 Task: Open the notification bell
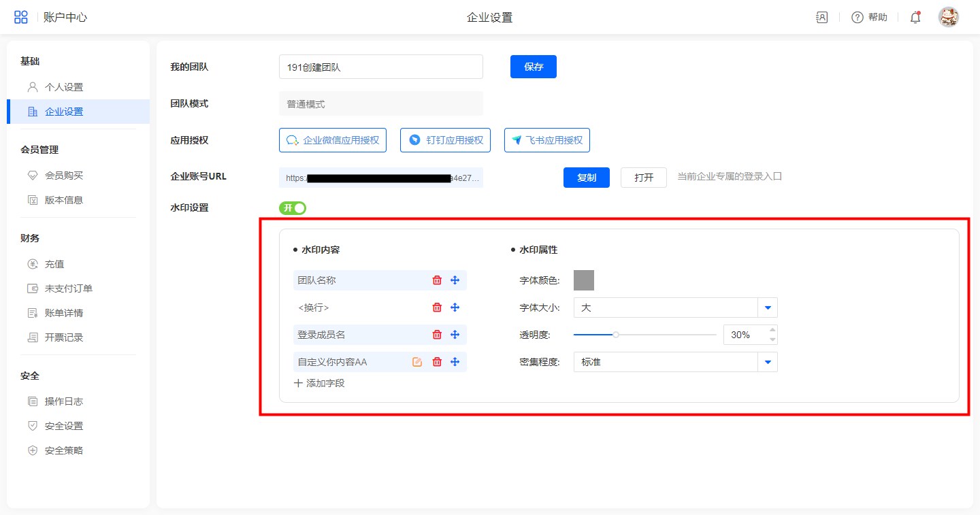(x=915, y=18)
